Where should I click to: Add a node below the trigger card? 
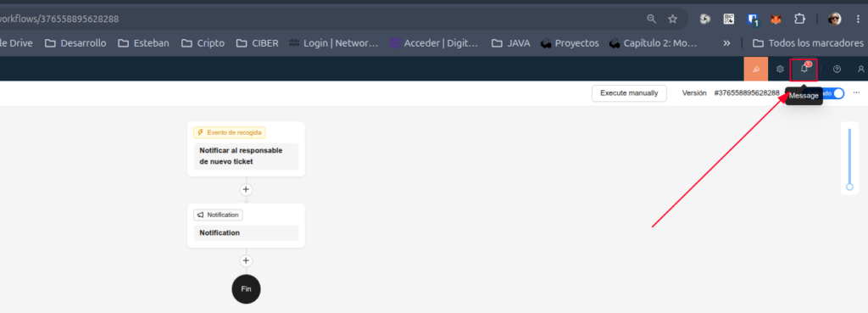pyautogui.click(x=246, y=189)
